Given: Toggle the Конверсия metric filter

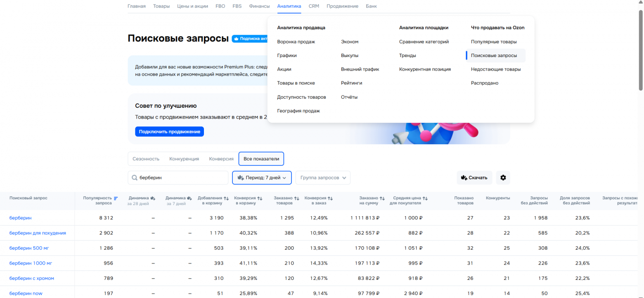Looking at the screenshot, I should click(221, 158).
